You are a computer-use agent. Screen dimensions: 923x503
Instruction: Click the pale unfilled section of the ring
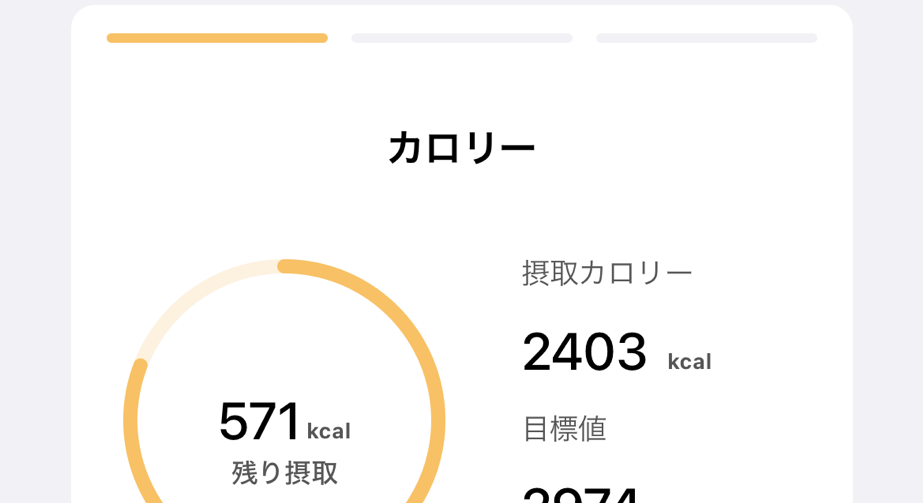point(190,288)
